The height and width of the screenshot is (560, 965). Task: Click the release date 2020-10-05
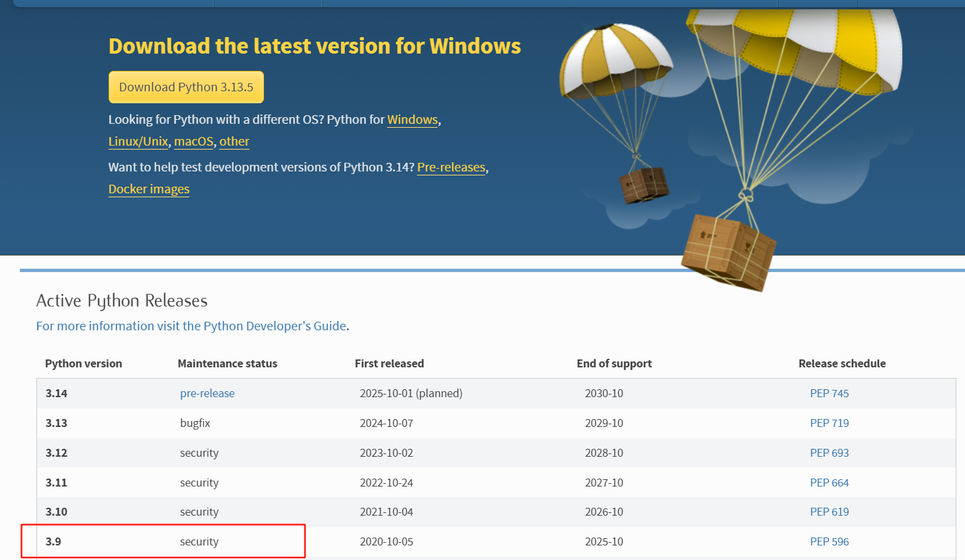click(387, 541)
